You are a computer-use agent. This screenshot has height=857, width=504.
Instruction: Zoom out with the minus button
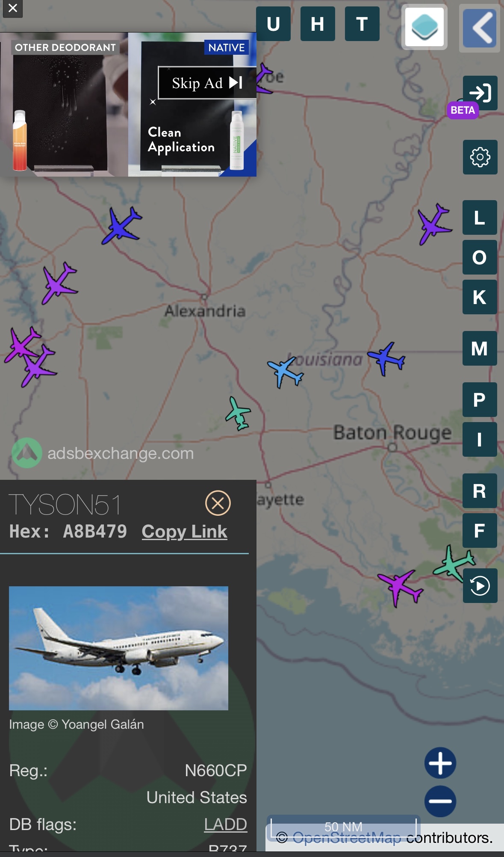[440, 801]
